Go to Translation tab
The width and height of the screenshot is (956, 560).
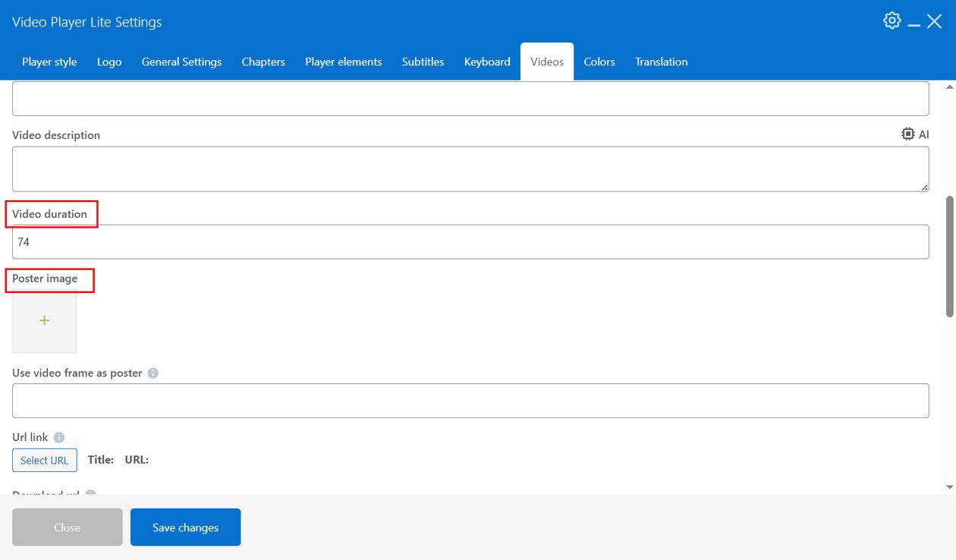click(x=661, y=62)
